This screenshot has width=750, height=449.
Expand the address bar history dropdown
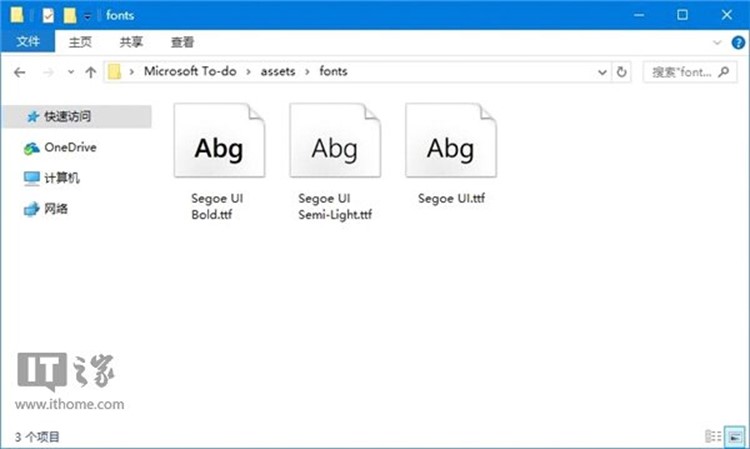pyautogui.click(x=602, y=72)
